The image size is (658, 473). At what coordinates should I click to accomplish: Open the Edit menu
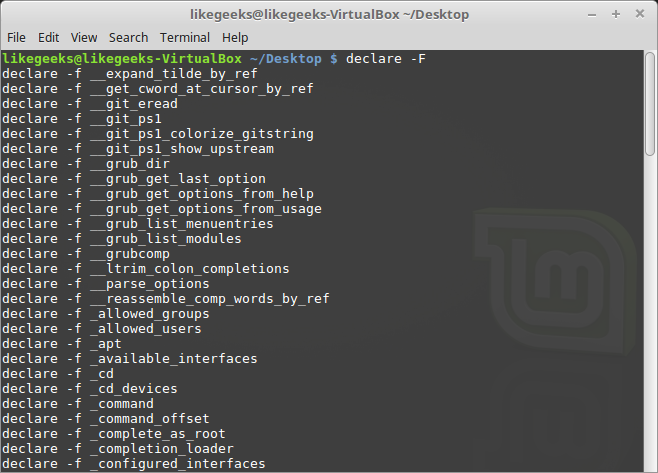[x=48, y=37]
